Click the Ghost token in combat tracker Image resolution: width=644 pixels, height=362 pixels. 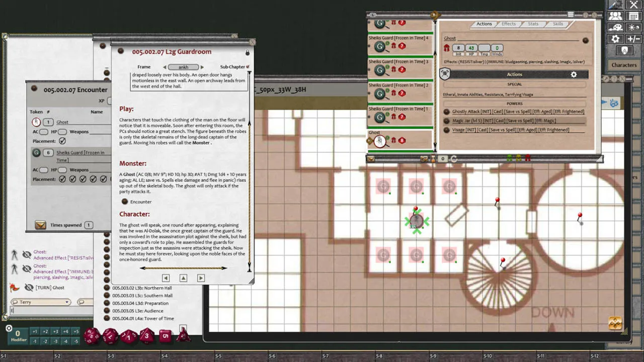click(x=380, y=141)
